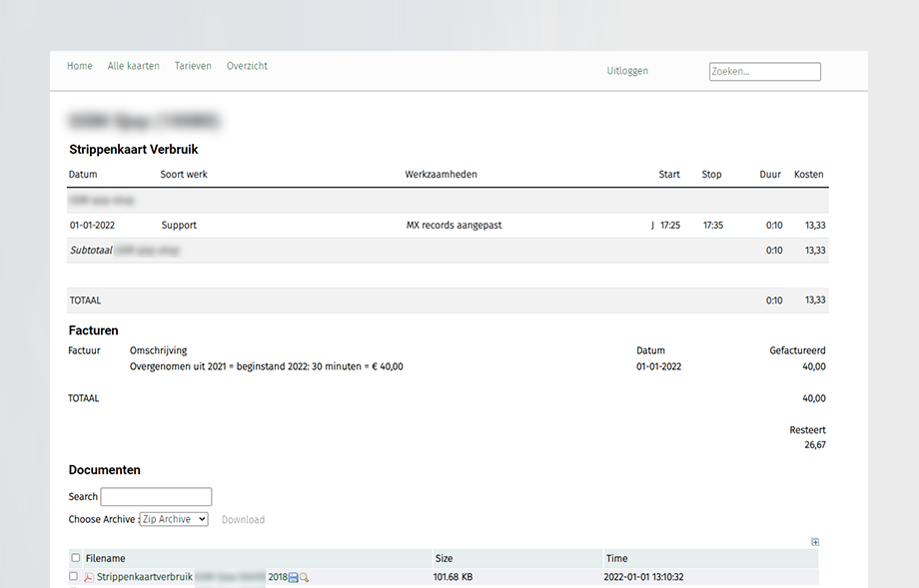The width and height of the screenshot is (919, 588).
Task: Click the magnifier preview icon for the file
Action: click(305, 578)
